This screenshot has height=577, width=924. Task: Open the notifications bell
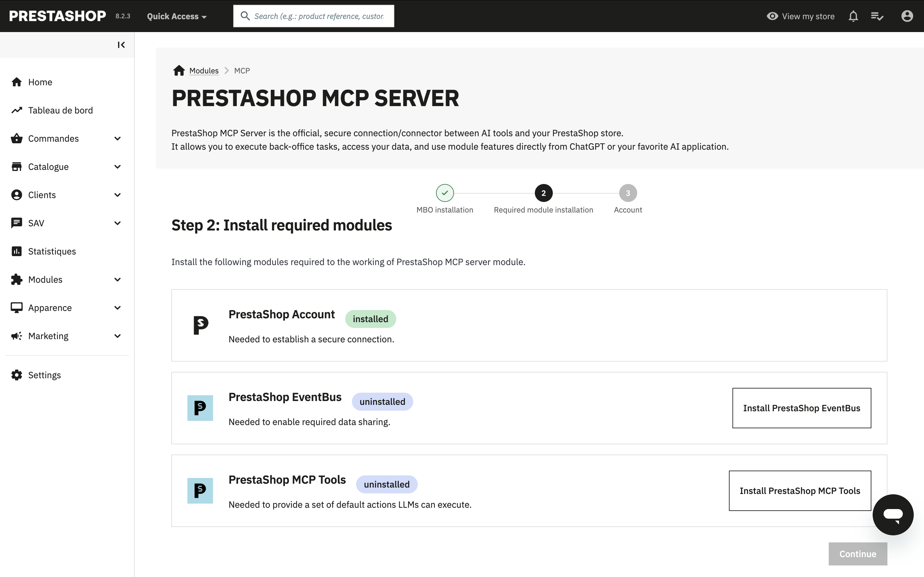click(853, 16)
